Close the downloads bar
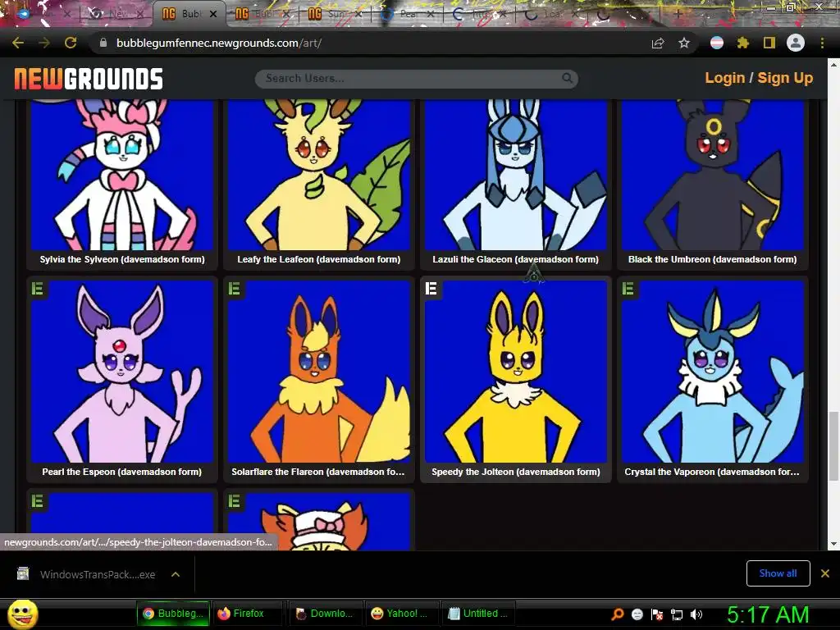This screenshot has width=840, height=630. [x=825, y=573]
